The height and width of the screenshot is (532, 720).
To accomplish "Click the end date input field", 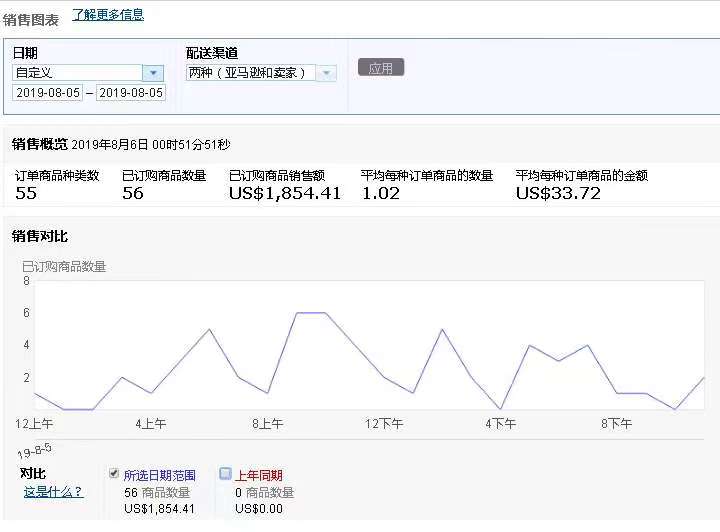I will click(130, 92).
